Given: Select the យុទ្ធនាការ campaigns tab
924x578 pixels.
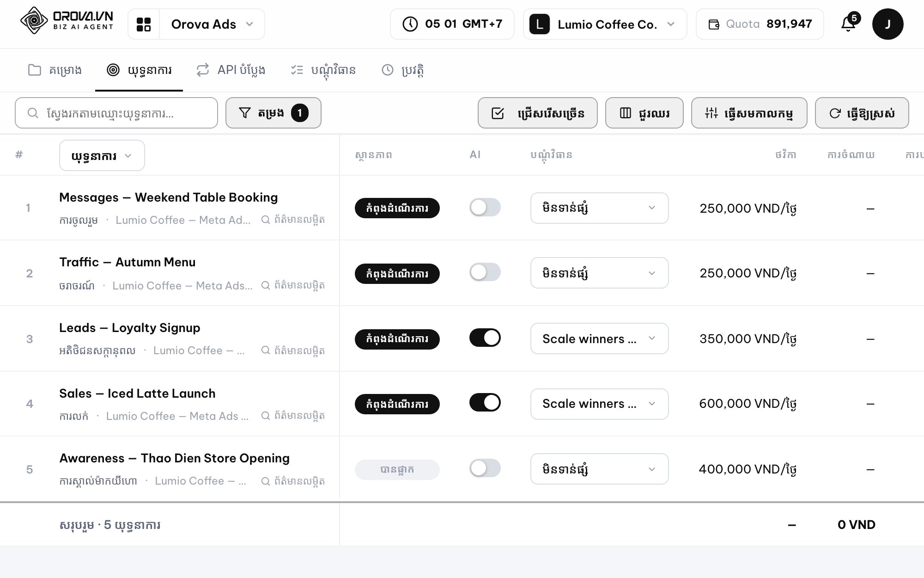Looking at the screenshot, I should point(139,70).
